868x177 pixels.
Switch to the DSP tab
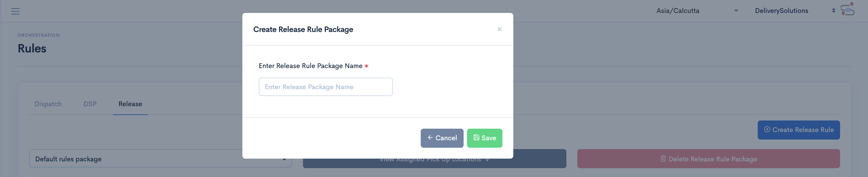pyautogui.click(x=90, y=104)
